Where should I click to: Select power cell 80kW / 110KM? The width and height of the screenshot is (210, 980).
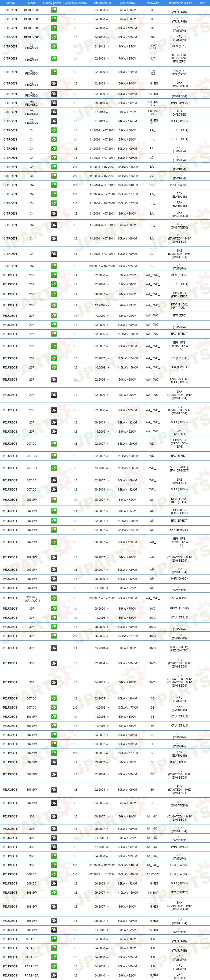127,699
